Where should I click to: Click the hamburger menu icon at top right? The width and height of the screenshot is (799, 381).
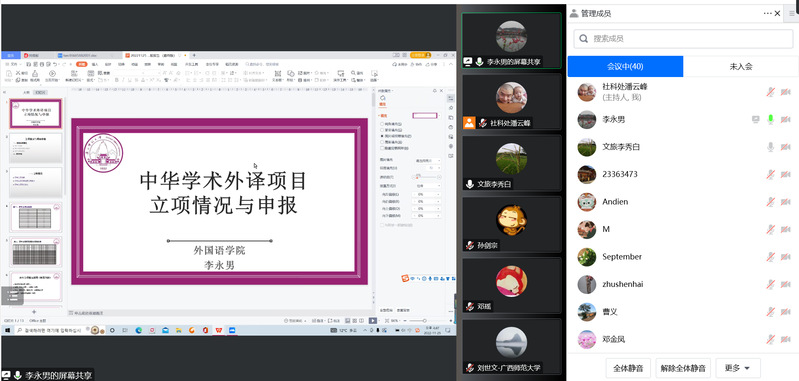[791, 14]
